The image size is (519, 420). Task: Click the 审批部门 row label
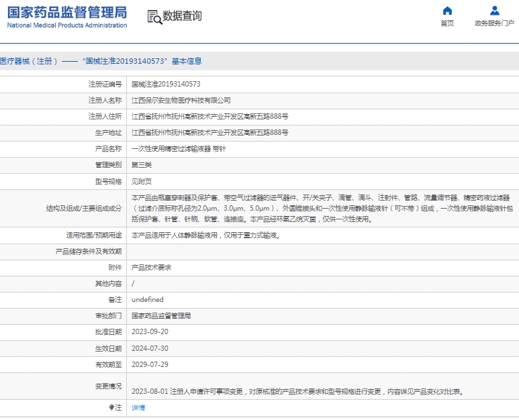click(x=108, y=316)
